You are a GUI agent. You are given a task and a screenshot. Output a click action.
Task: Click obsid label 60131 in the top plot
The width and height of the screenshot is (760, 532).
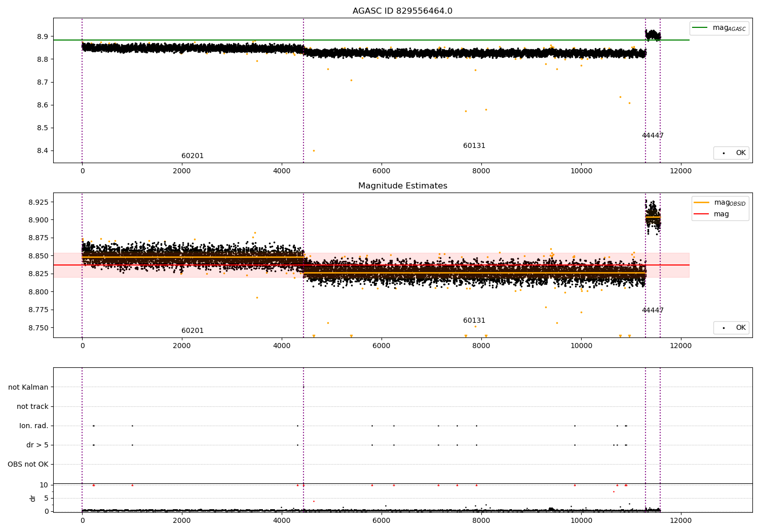(x=474, y=146)
